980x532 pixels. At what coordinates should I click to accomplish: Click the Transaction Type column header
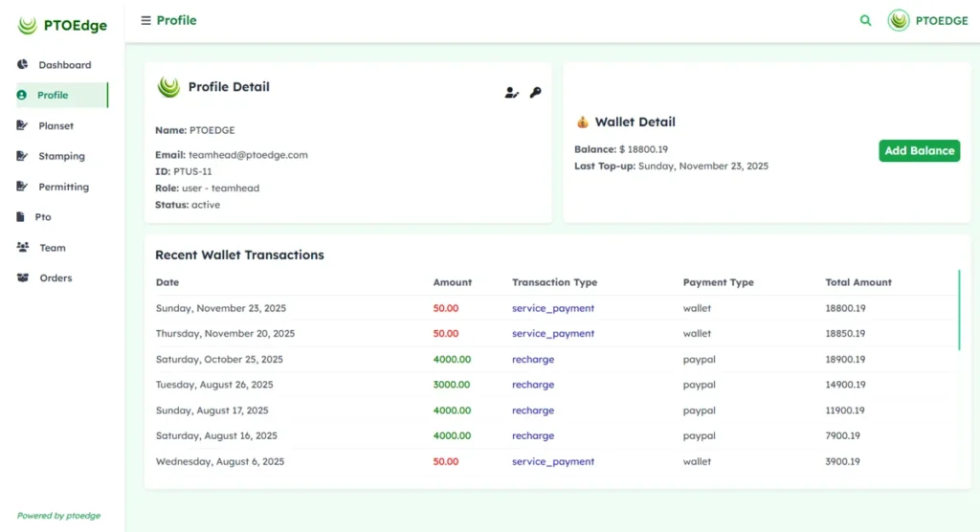[x=554, y=282]
